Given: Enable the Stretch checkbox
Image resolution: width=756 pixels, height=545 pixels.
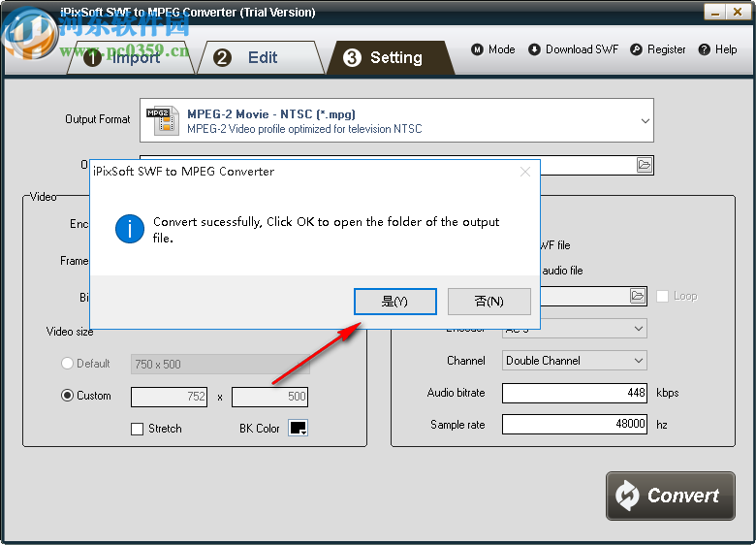Looking at the screenshot, I should [138, 429].
